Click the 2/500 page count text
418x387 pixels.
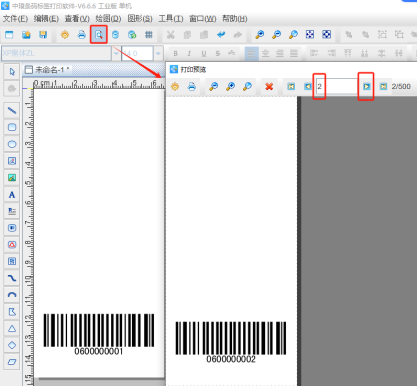tap(401, 87)
